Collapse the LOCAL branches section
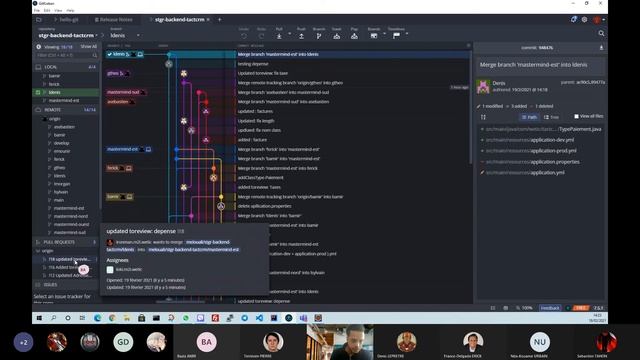 (x=66, y=67)
